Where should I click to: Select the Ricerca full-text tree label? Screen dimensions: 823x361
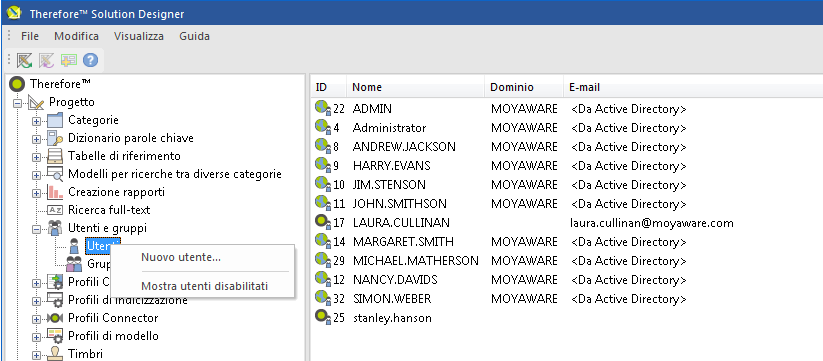pyautogui.click(x=109, y=210)
